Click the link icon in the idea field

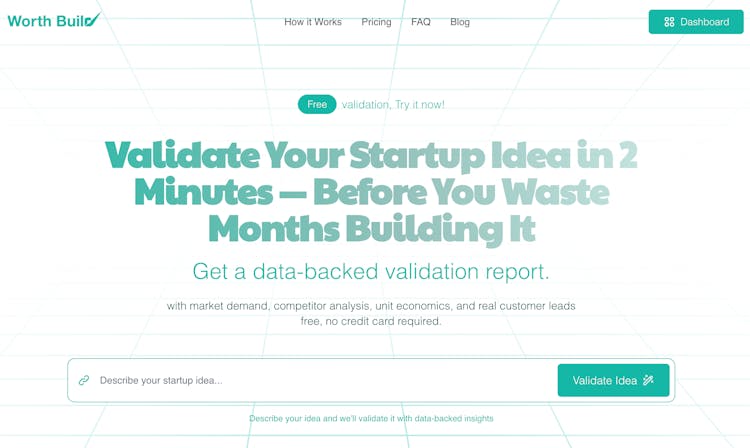(x=84, y=380)
